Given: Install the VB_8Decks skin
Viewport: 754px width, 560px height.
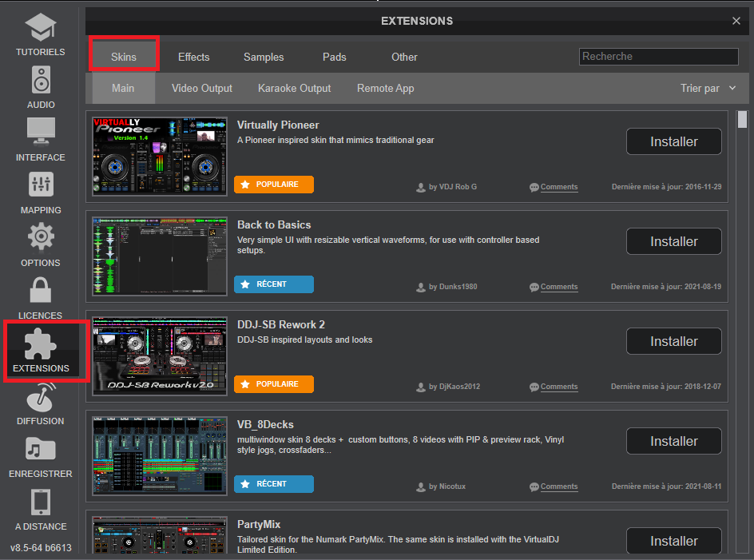Looking at the screenshot, I should point(673,441).
